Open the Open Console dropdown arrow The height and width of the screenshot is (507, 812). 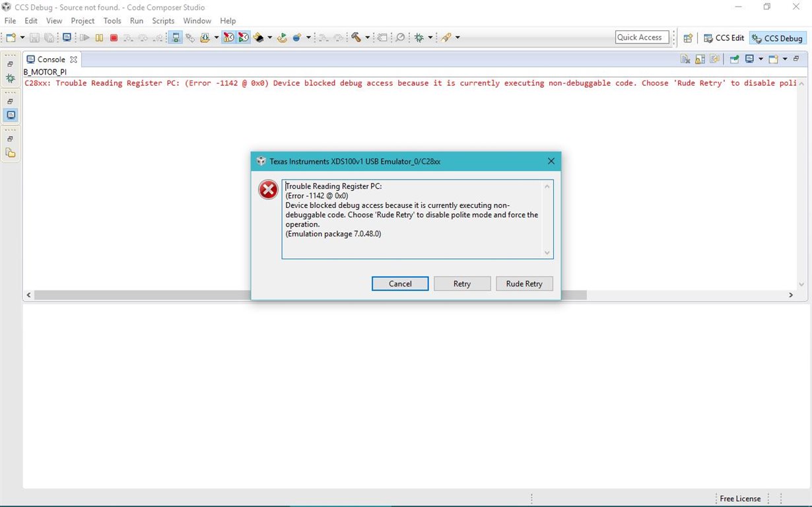[785, 59]
